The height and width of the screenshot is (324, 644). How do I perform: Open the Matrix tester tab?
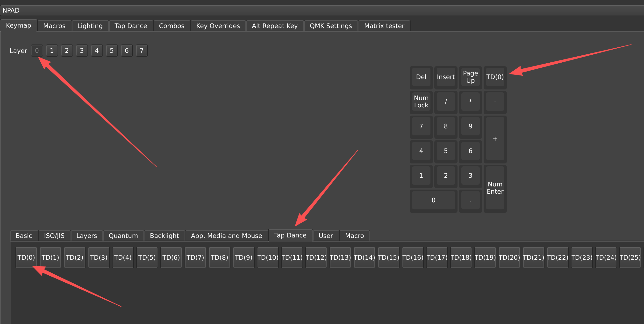[x=384, y=26]
